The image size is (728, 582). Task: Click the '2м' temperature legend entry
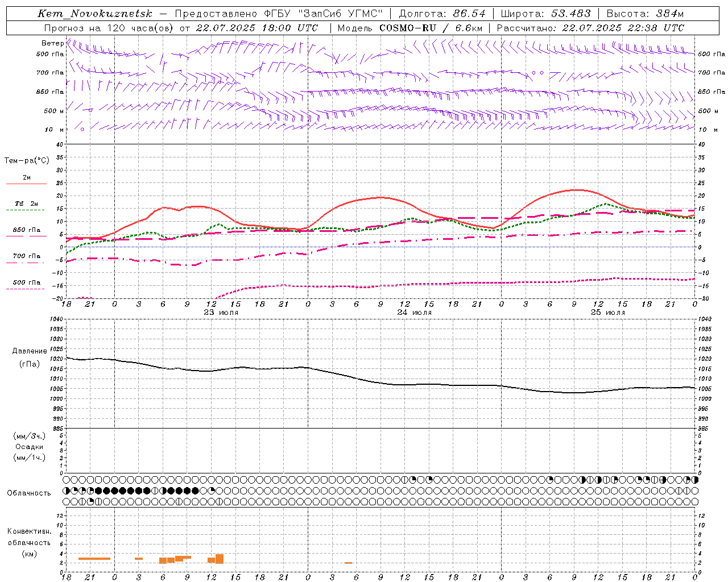click(x=27, y=178)
